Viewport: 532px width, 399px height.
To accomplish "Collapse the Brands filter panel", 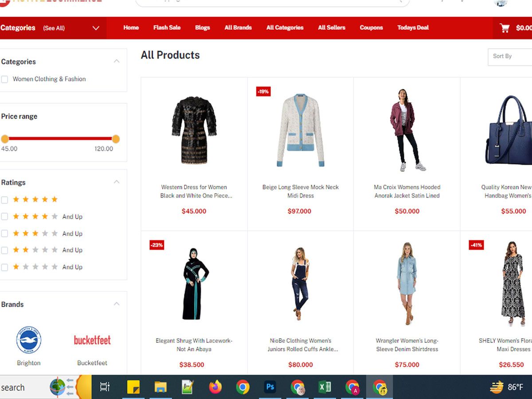I will point(117,304).
